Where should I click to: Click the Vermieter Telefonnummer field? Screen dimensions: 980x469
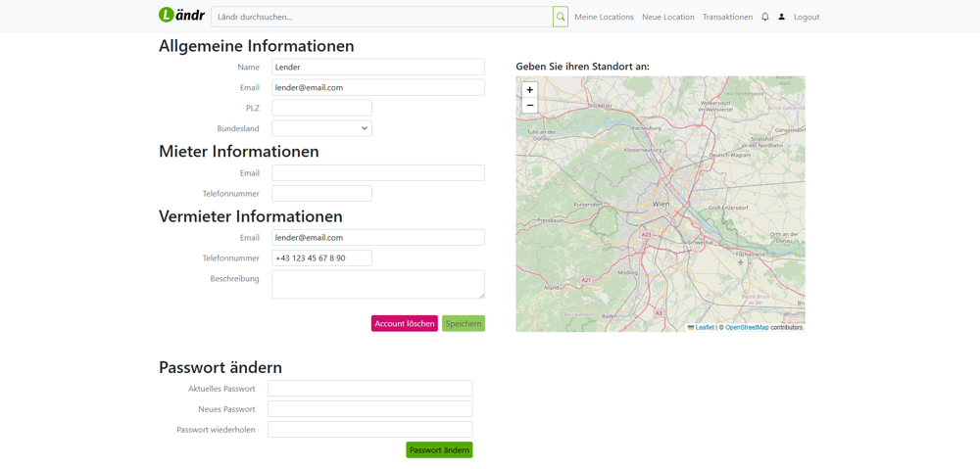[321, 258]
